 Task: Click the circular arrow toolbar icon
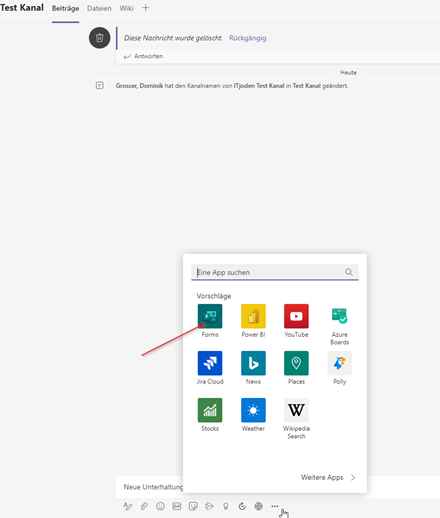coord(242,506)
